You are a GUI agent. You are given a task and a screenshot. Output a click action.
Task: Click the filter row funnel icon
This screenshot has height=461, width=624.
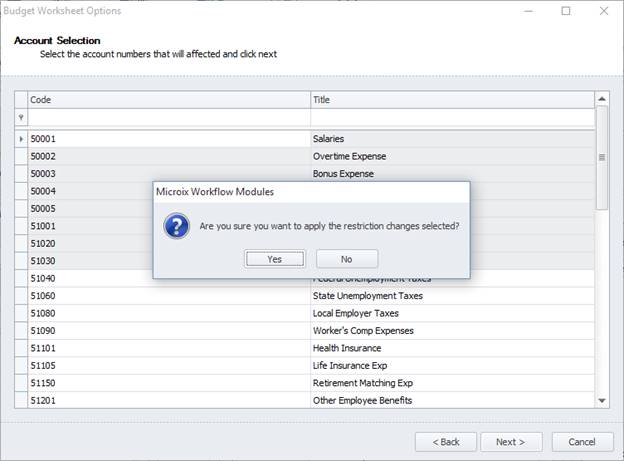coord(21,118)
